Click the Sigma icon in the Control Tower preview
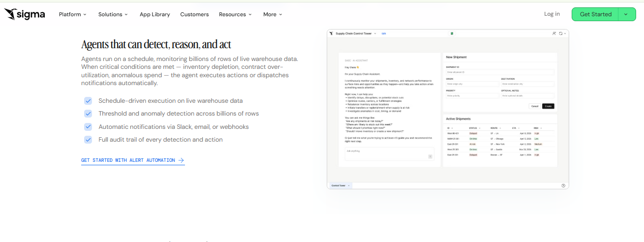The width and height of the screenshot is (644, 242). click(331, 33)
